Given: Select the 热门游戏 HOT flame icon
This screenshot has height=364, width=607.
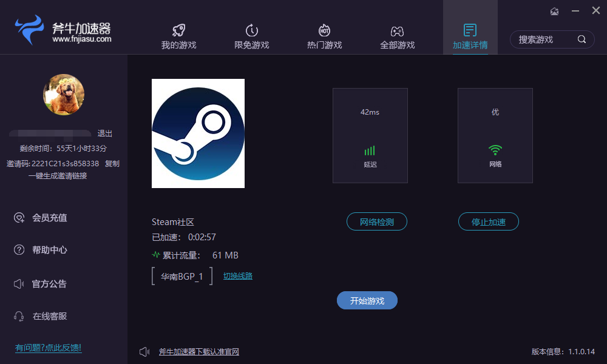Looking at the screenshot, I should coord(324,30).
